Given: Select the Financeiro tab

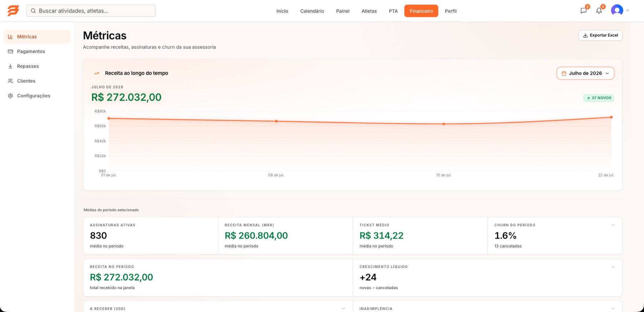Looking at the screenshot, I should [421, 11].
